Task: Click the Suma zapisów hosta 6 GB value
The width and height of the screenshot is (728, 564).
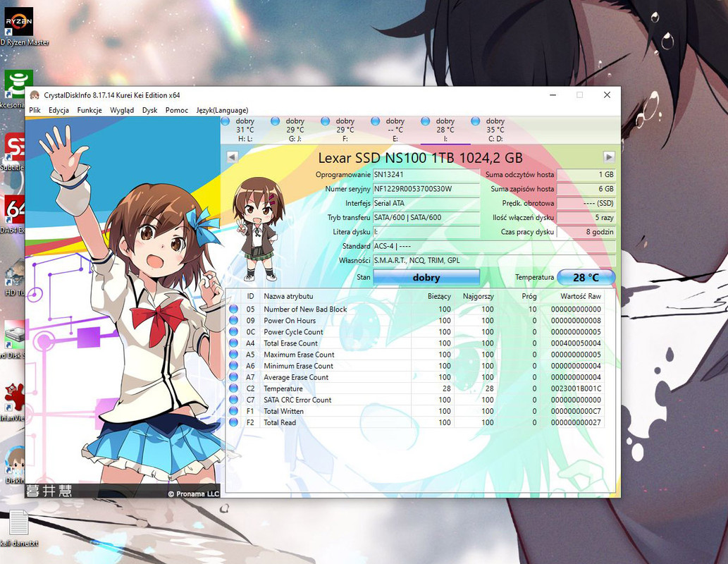Action: 586,189
